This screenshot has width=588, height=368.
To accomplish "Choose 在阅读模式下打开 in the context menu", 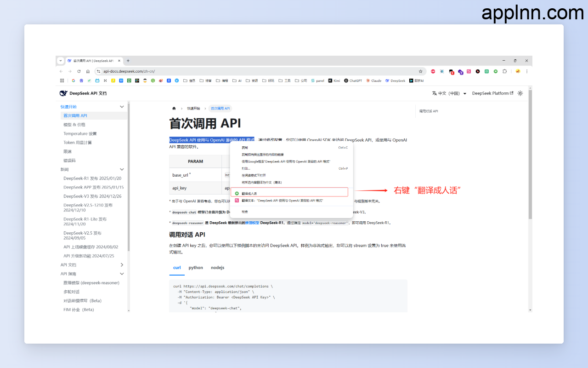I will [x=291, y=175].
